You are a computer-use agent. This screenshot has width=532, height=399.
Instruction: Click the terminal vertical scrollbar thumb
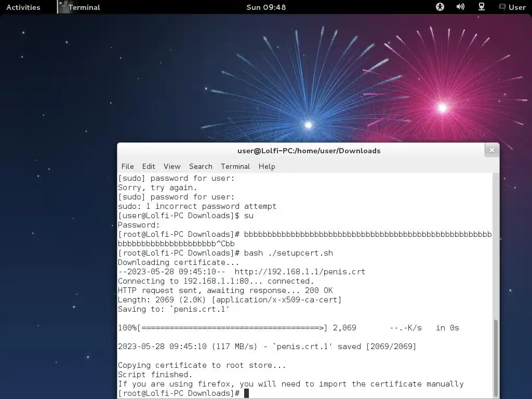pos(496,357)
